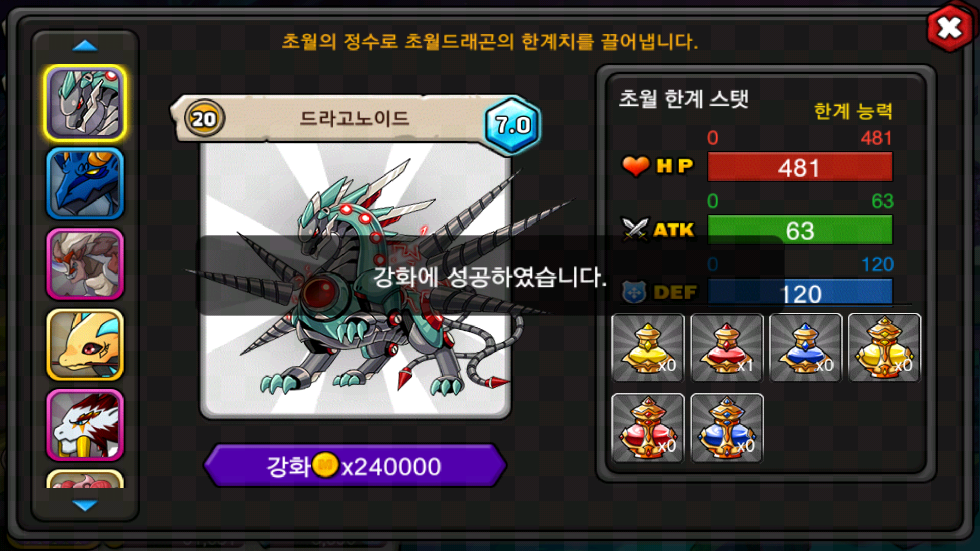Pick the yellow dragon portrait

tap(85, 345)
